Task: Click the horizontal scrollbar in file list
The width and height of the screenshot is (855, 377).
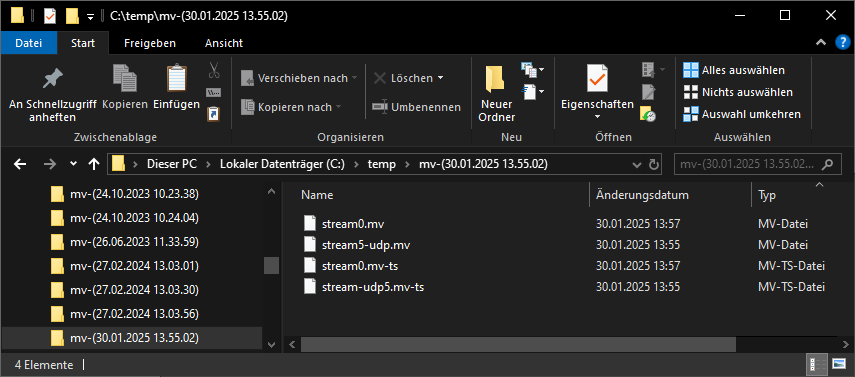Action: [518, 345]
